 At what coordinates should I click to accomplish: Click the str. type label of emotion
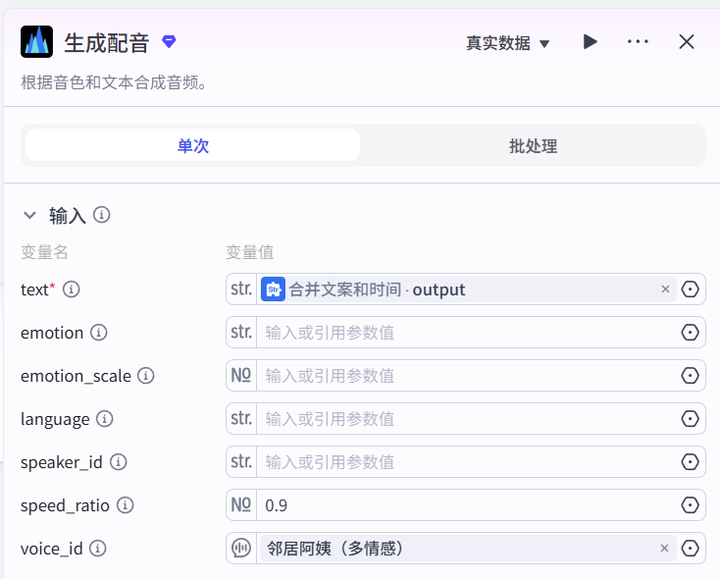click(x=241, y=332)
